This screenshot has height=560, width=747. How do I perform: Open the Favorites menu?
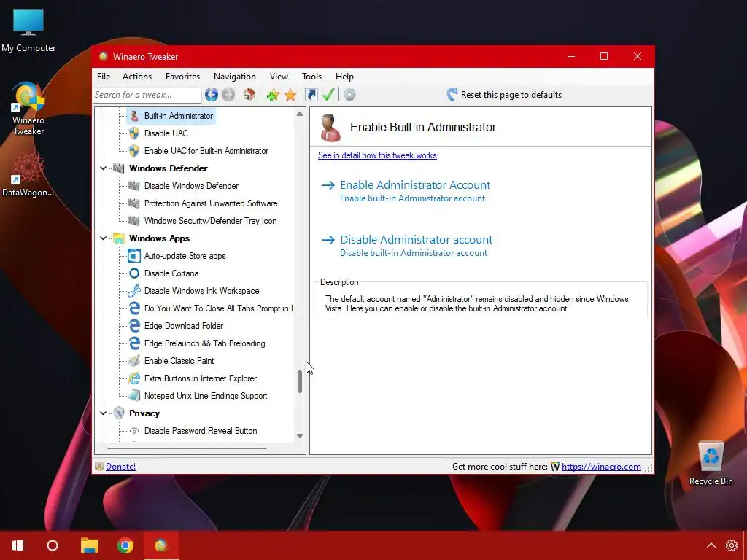coord(182,77)
